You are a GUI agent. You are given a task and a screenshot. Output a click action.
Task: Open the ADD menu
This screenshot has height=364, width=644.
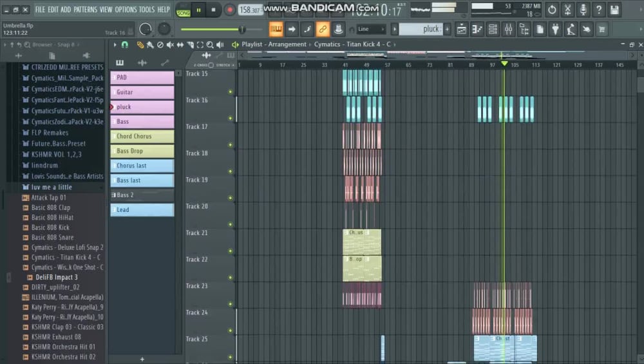66,10
